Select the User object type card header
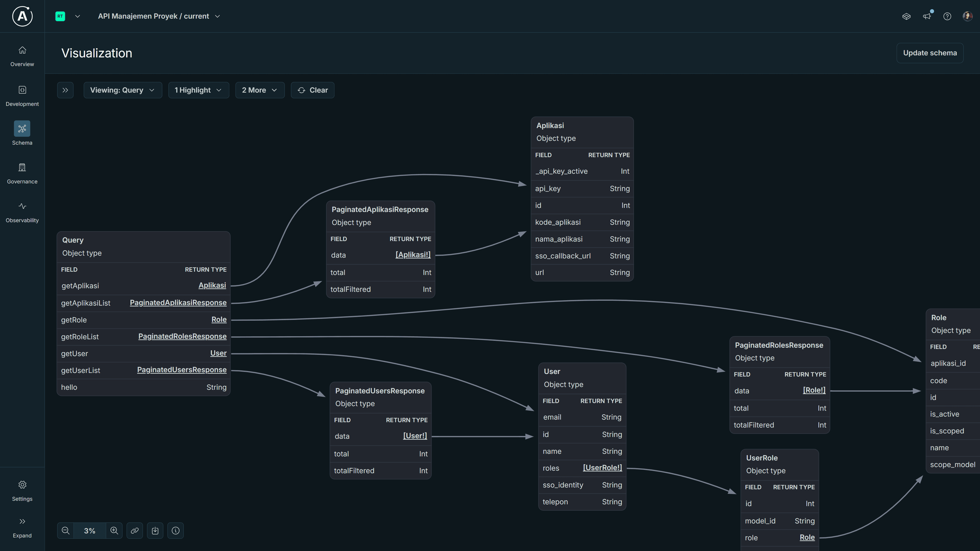Screen dimensions: 980x551 [x=582, y=378]
